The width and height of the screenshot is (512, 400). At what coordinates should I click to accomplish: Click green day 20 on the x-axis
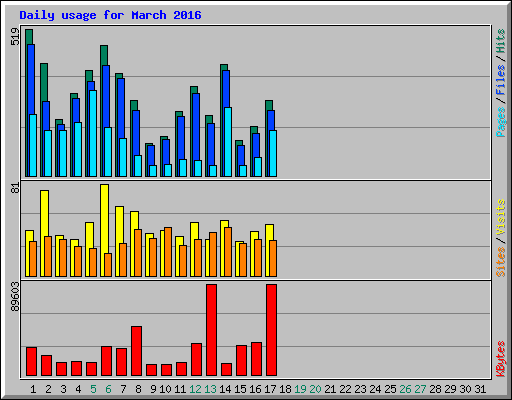(315, 389)
